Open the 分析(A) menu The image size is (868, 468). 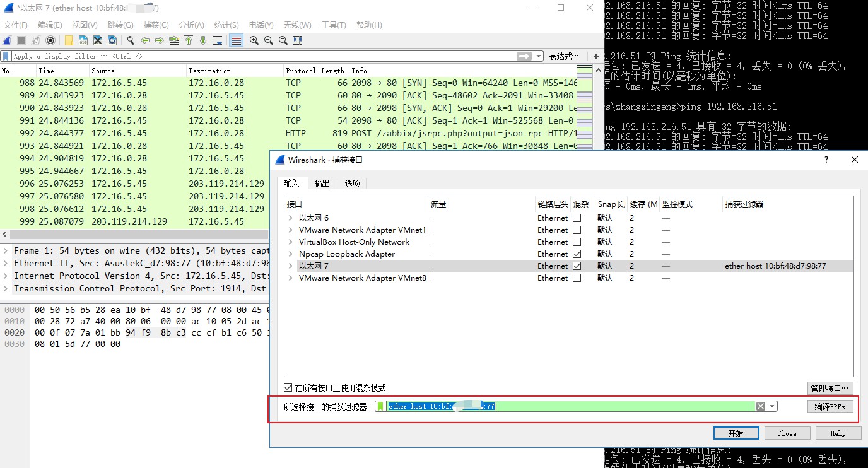pyautogui.click(x=192, y=25)
